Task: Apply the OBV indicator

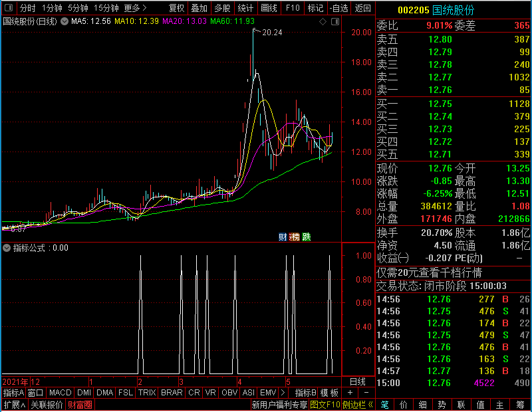Action: 229,393
